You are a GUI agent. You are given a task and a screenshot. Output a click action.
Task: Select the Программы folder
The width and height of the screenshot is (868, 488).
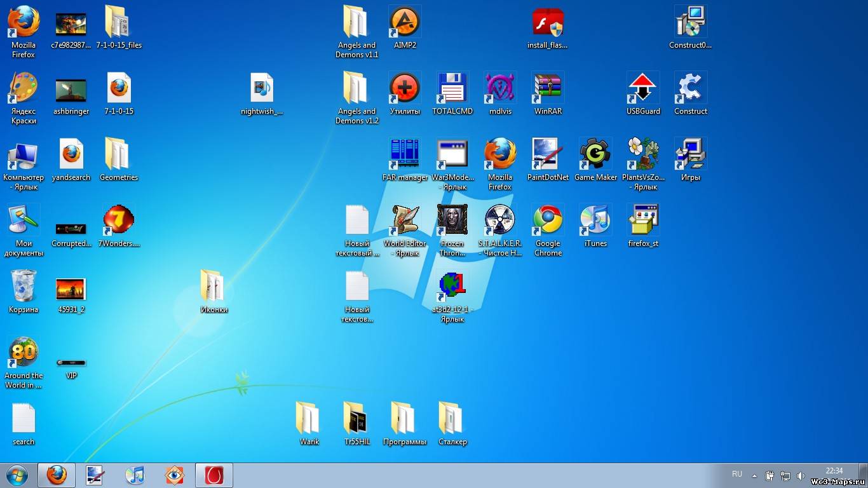tap(405, 419)
